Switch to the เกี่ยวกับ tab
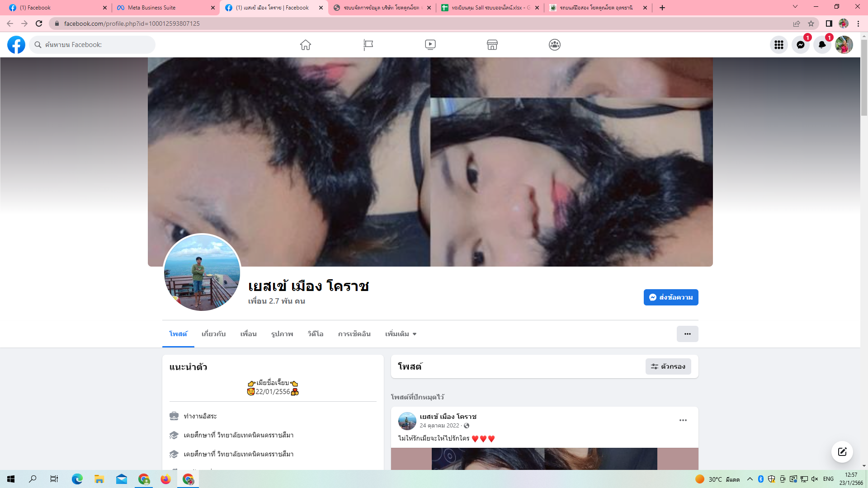 tap(213, 334)
